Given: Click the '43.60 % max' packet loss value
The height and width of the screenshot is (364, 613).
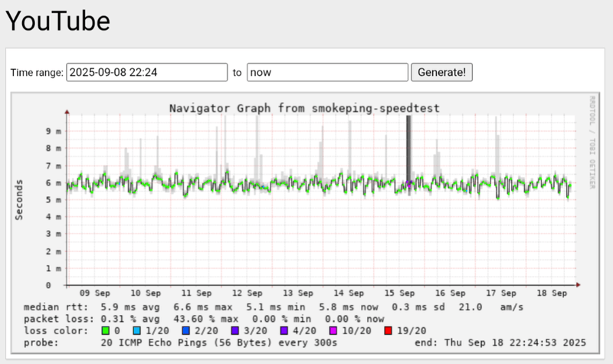Looking at the screenshot, I should coord(206,319).
